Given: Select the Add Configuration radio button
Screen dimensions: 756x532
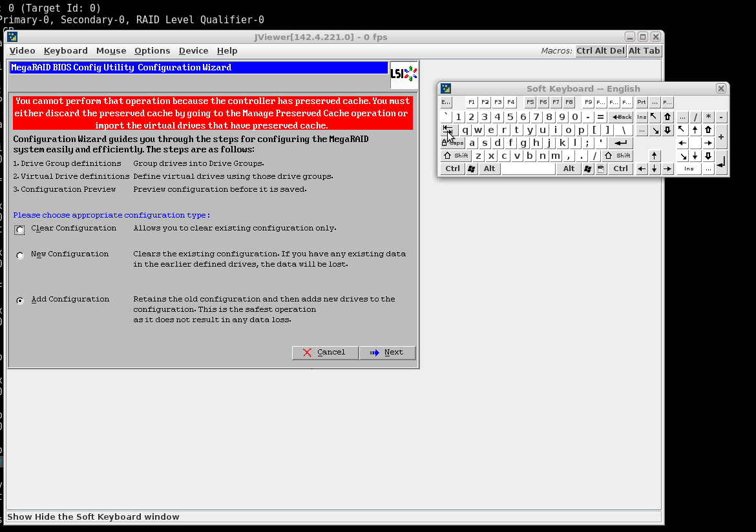Looking at the screenshot, I should pyautogui.click(x=20, y=300).
